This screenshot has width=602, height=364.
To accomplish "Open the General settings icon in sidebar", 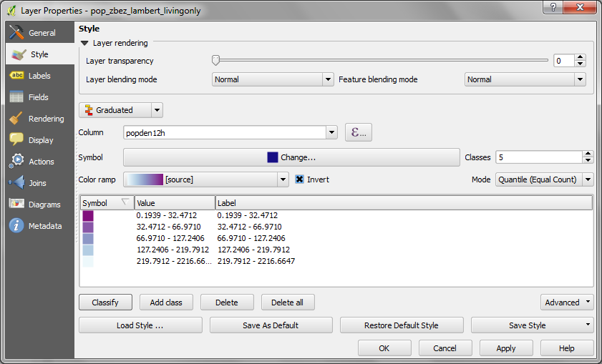I will point(16,33).
